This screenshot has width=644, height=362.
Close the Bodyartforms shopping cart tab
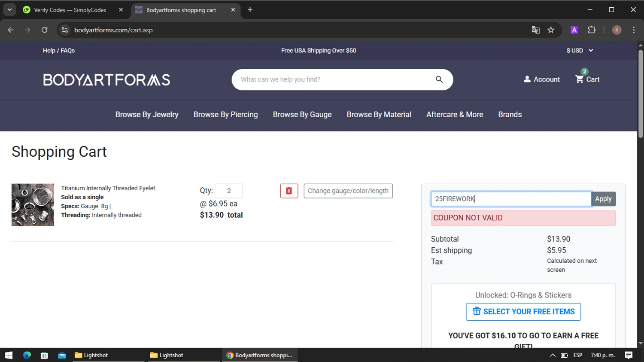pos(233,10)
